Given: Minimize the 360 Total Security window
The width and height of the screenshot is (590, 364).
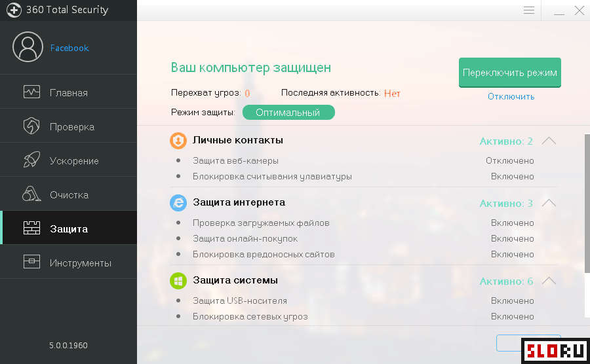Looking at the screenshot, I should tap(559, 14).
